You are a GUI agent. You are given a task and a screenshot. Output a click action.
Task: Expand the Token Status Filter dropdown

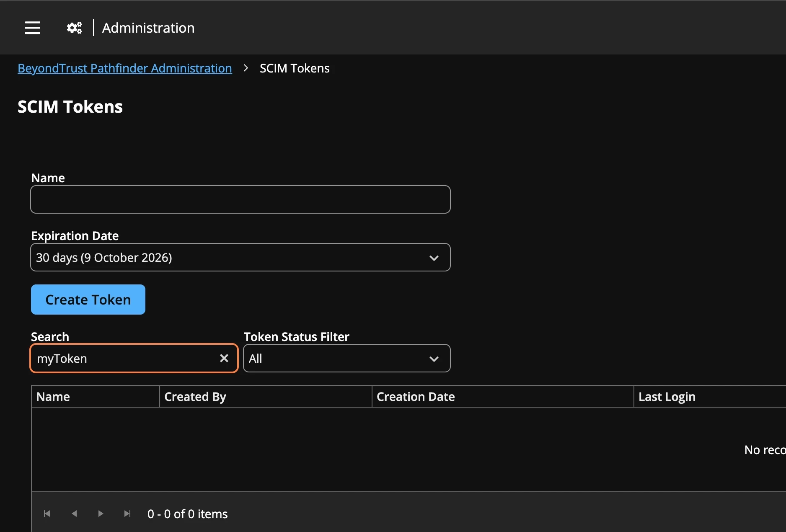click(347, 358)
